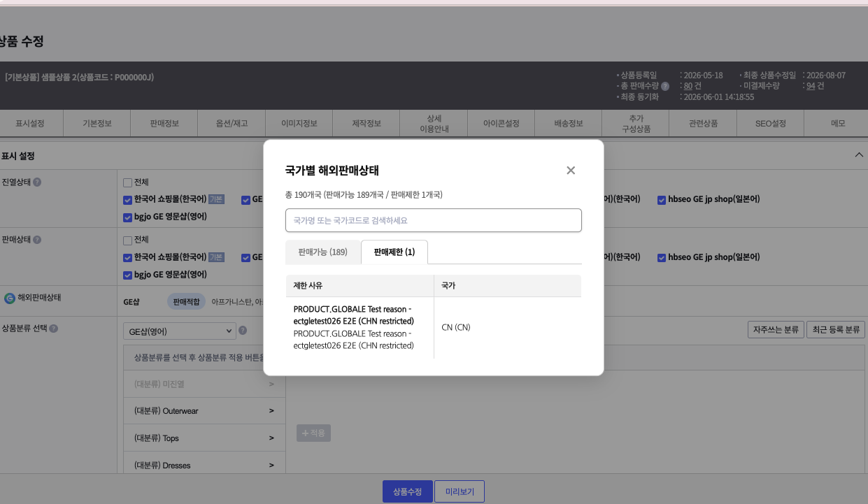Uncheck hbseo GE jp shop in 진열상태
The image size is (868, 504).
(662, 199)
